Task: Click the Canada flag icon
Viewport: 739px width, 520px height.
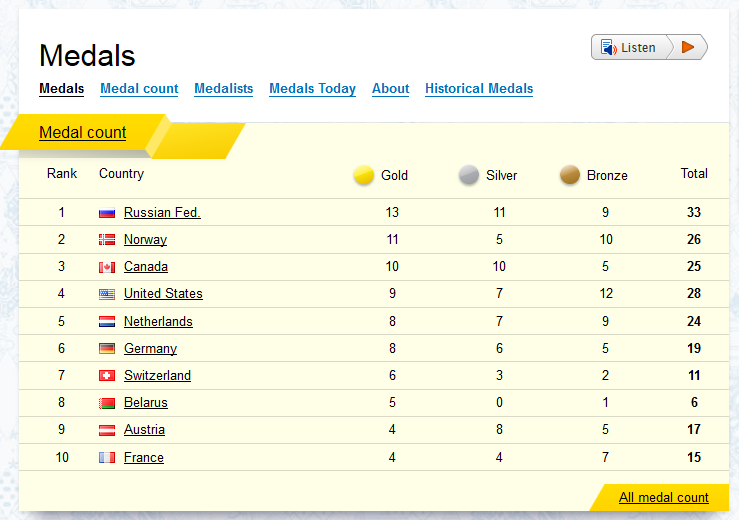Action: point(107,267)
